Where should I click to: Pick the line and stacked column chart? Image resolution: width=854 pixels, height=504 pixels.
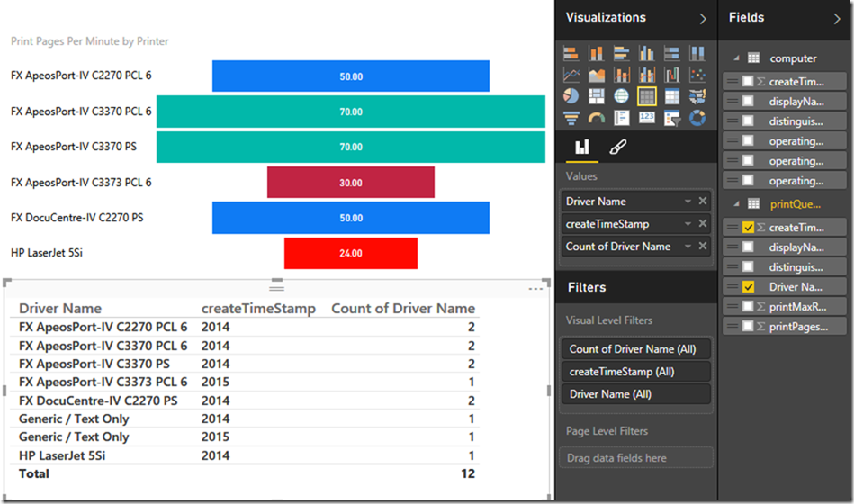pos(622,75)
